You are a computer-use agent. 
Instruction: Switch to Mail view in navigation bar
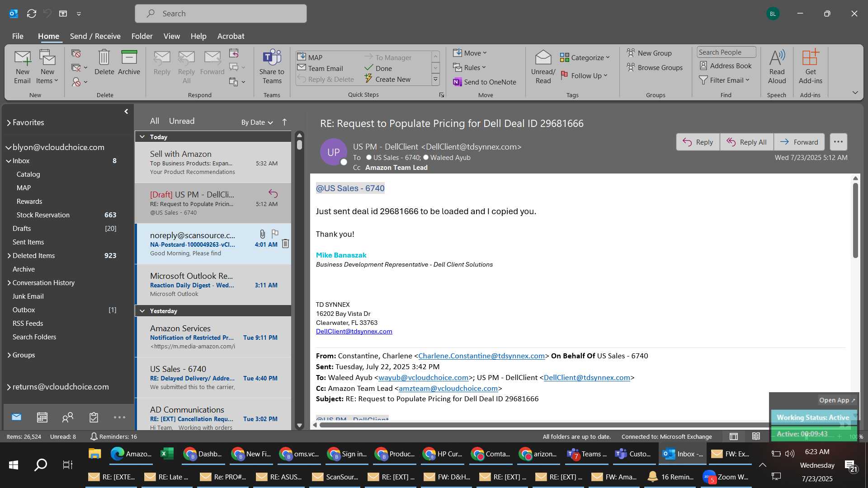point(17,417)
